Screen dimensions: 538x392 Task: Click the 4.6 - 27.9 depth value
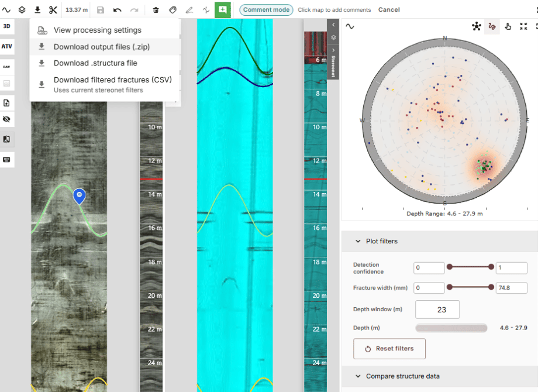pyautogui.click(x=513, y=328)
